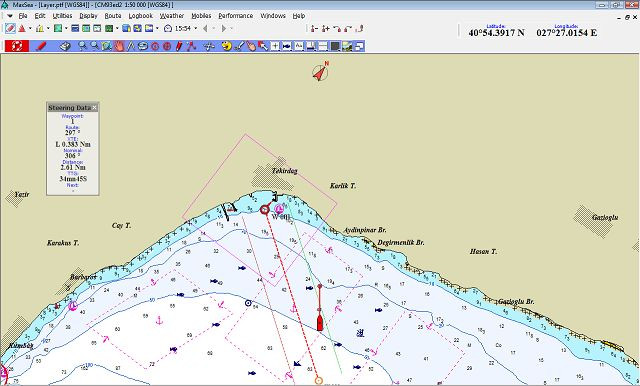This screenshot has height=386, width=640.
Task: Click the plus-sign chart tool icon
Action: (275, 46)
